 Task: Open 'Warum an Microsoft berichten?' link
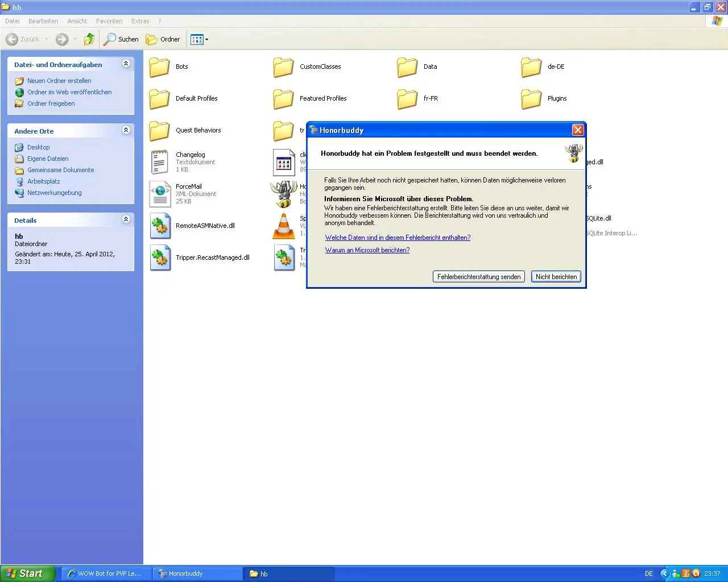pos(367,250)
